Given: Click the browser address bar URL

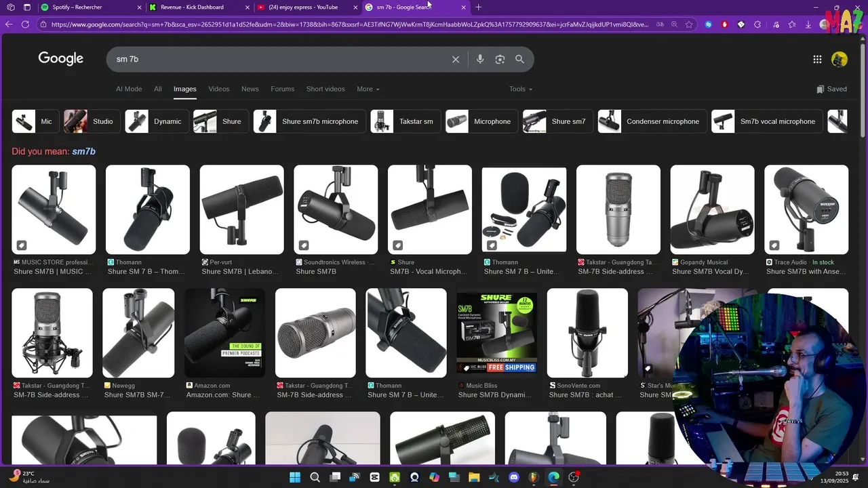Looking at the screenshot, I should (349, 24).
